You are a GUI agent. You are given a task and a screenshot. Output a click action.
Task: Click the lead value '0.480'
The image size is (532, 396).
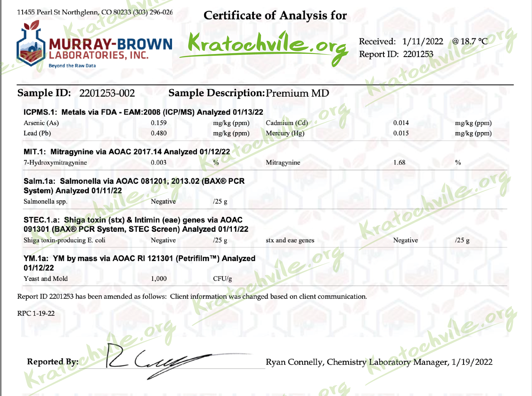click(158, 133)
